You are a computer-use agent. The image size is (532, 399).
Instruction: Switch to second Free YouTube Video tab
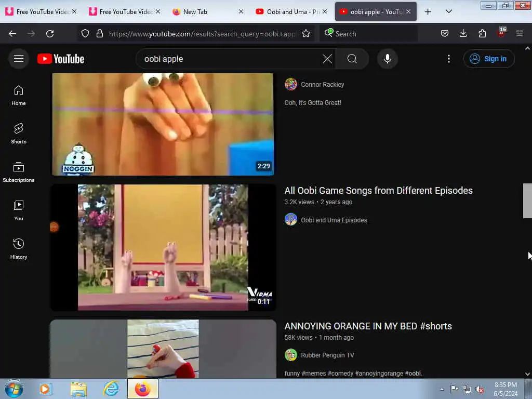coord(124,12)
